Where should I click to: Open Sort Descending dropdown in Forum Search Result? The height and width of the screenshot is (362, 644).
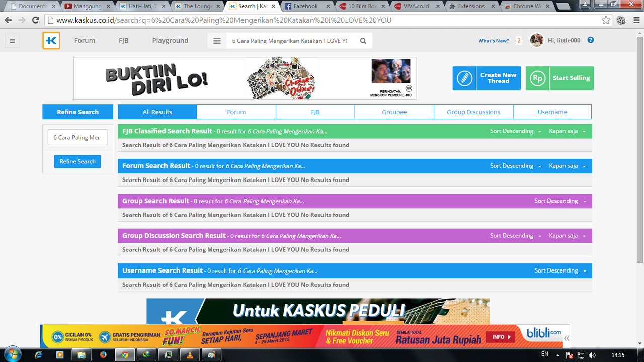click(x=516, y=166)
